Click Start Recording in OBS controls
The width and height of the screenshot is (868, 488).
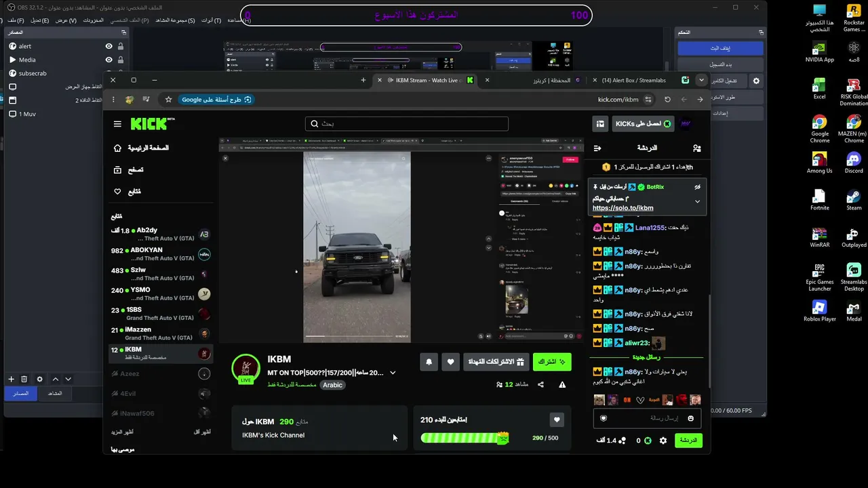coord(720,64)
